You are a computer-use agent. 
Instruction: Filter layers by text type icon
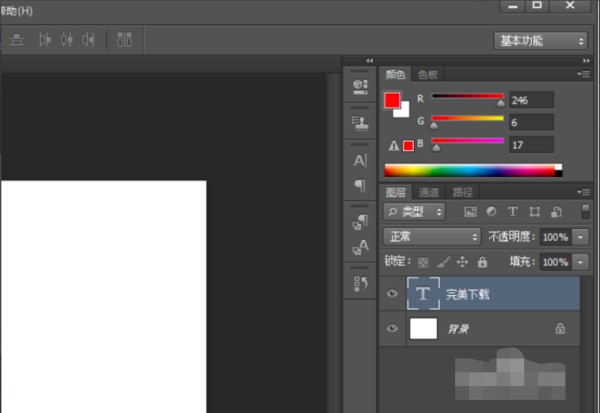513,212
